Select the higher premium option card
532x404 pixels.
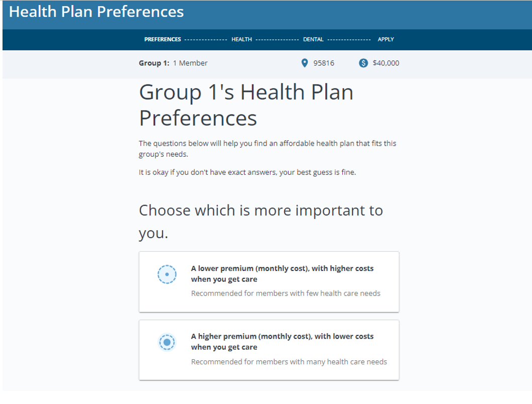(269, 349)
